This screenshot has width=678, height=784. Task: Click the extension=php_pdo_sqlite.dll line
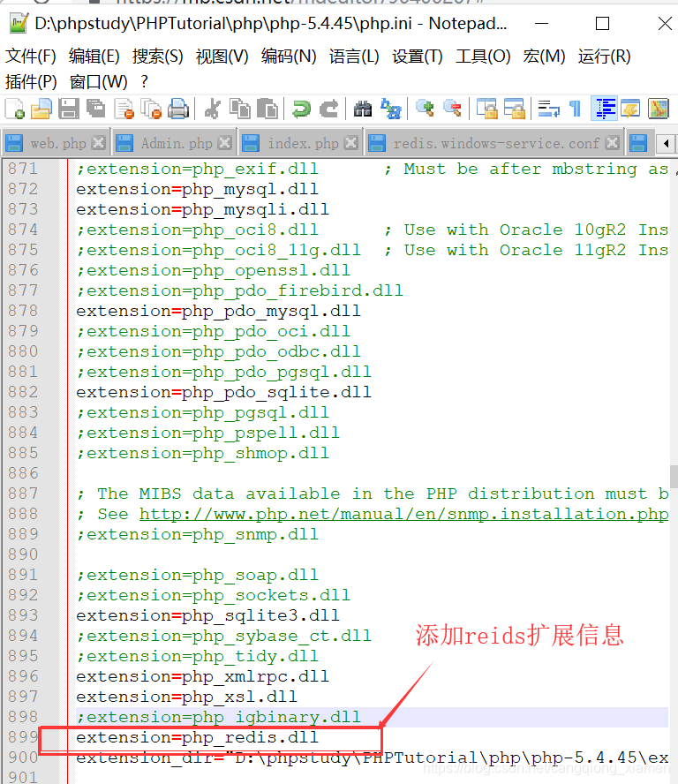pyautogui.click(x=223, y=392)
